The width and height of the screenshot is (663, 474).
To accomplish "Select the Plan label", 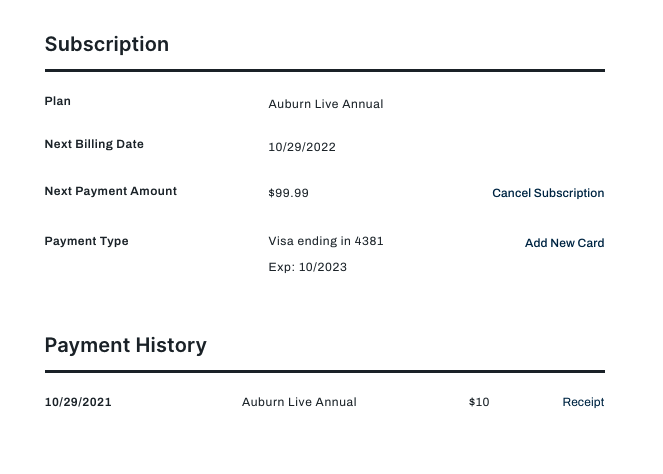I will (x=58, y=101).
